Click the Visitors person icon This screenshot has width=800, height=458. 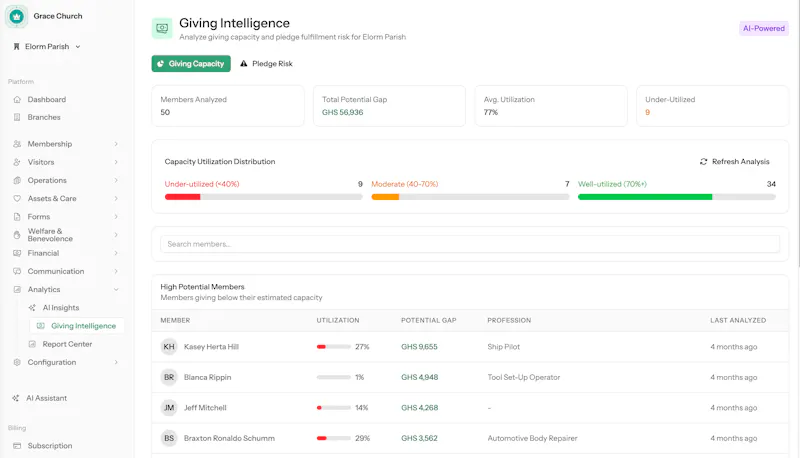(17, 162)
